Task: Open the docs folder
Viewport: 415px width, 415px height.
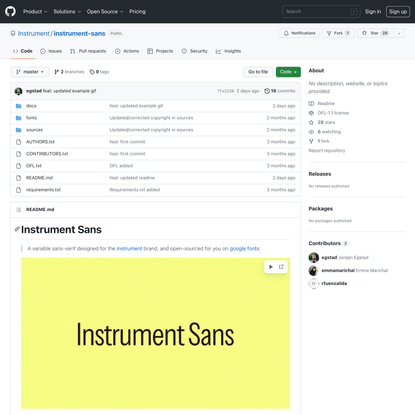Action: coord(31,106)
